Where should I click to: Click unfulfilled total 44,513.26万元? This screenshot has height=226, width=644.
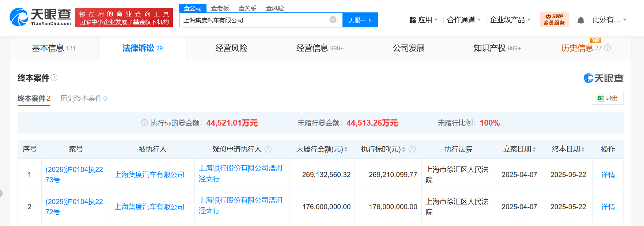click(372, 123)
